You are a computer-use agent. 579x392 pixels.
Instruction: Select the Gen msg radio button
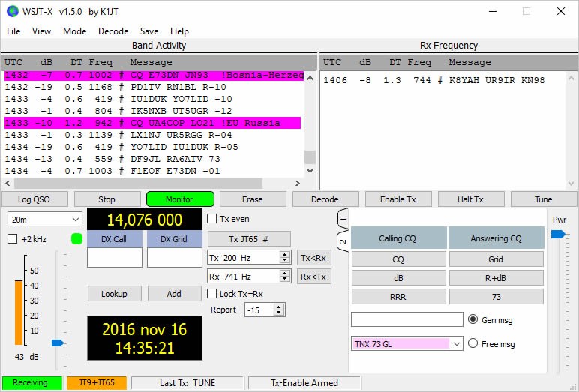pos(472,319)
